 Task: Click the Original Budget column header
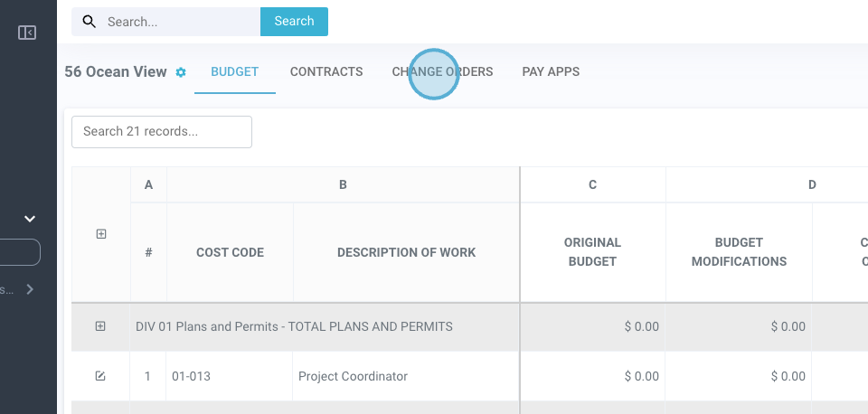592,252
